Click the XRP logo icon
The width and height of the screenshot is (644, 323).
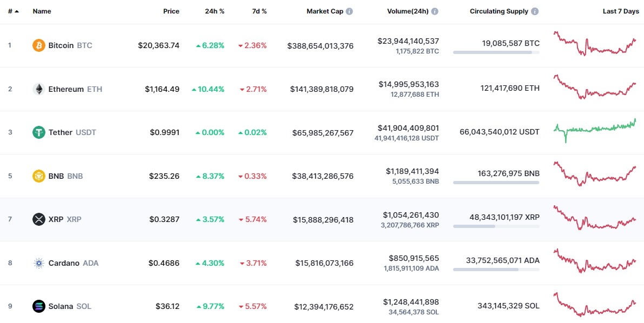point(39,220)
